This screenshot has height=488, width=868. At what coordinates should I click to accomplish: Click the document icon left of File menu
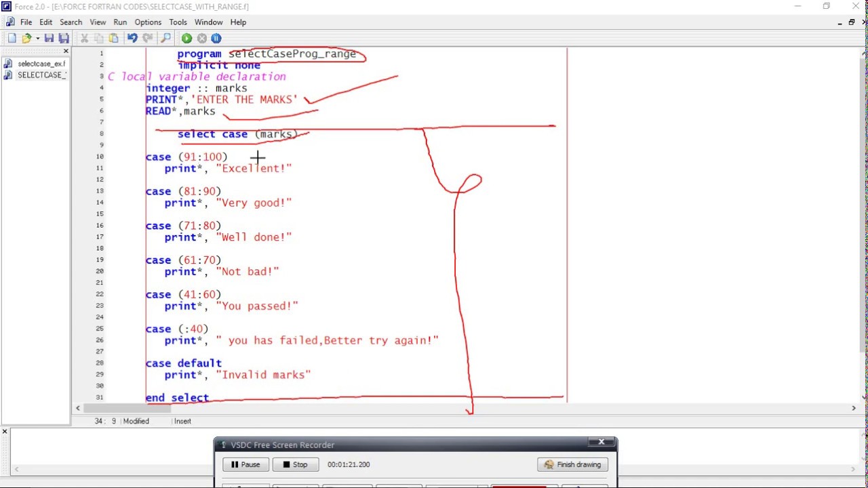9,22
